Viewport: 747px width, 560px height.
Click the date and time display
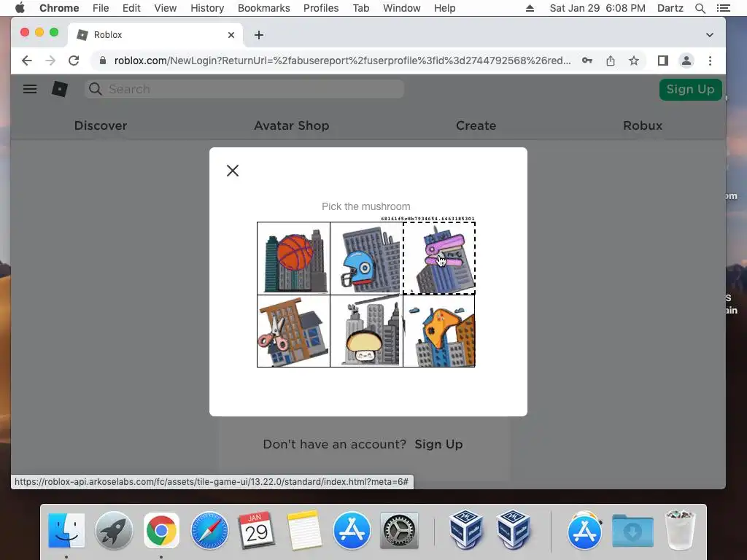point(597,8)
